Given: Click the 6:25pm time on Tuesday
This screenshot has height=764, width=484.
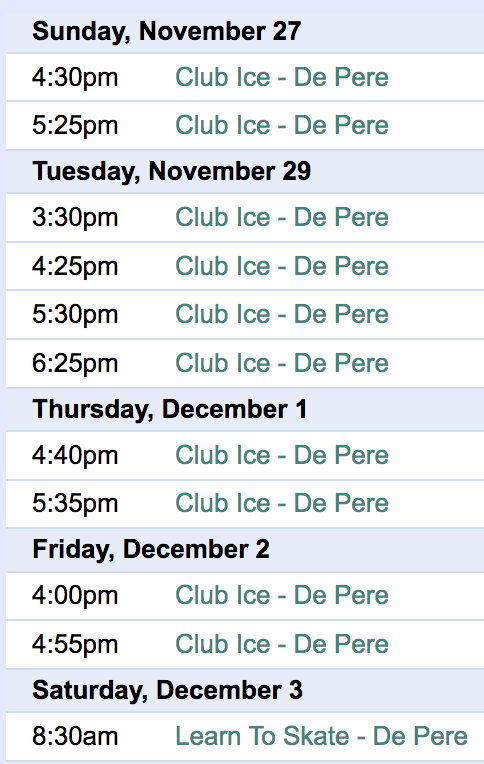Looking at the screenshot, I should (x=75, y=363).
